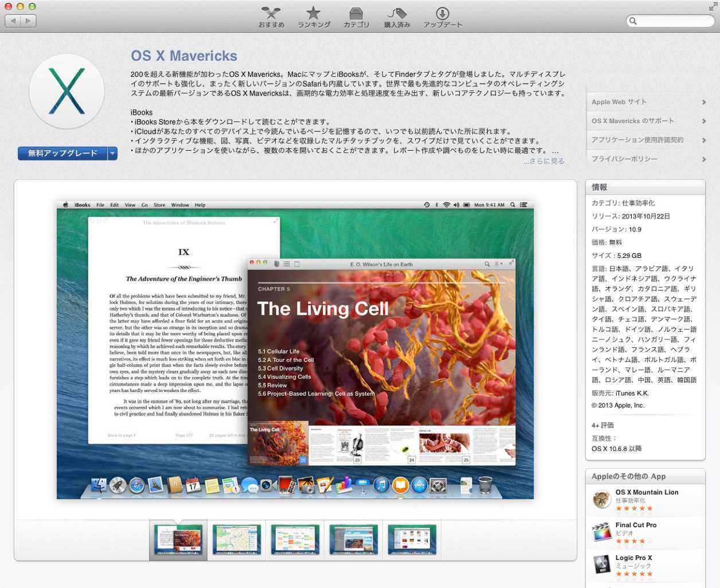Click the カテゴリ tray toolbar icon
720x588 pixels.
(356, 13)
